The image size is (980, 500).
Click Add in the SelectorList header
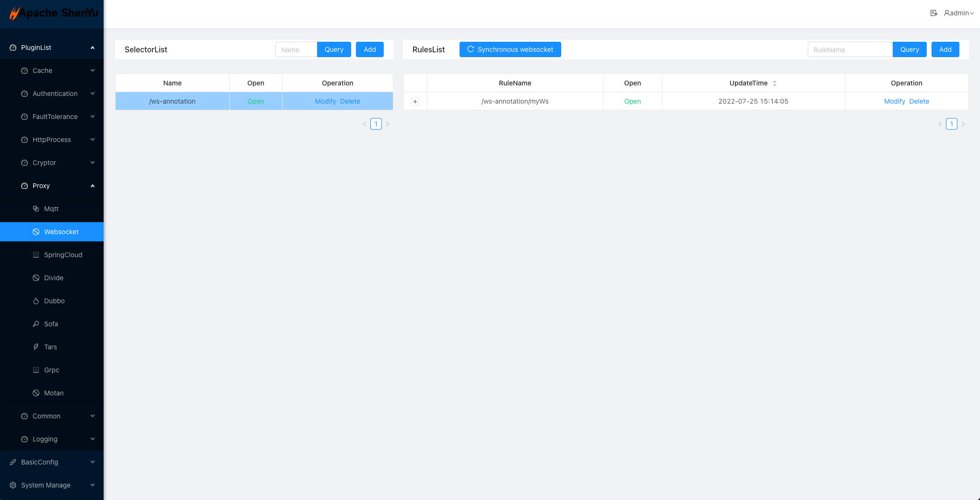369,49
